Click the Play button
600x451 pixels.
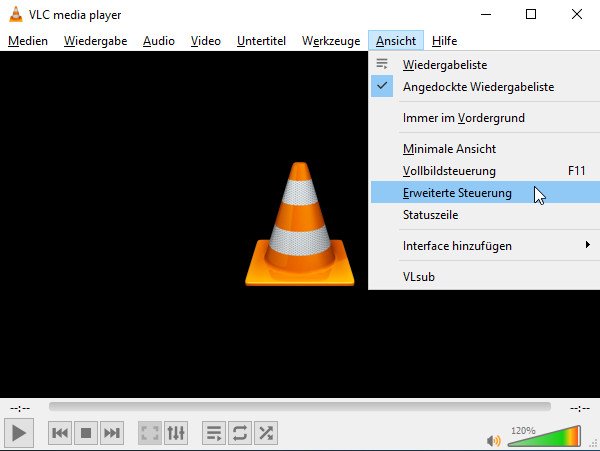pos(18,433)
